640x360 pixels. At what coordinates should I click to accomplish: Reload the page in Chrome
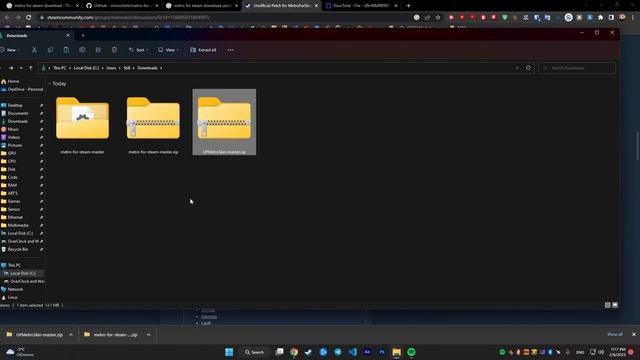point(29,18)
